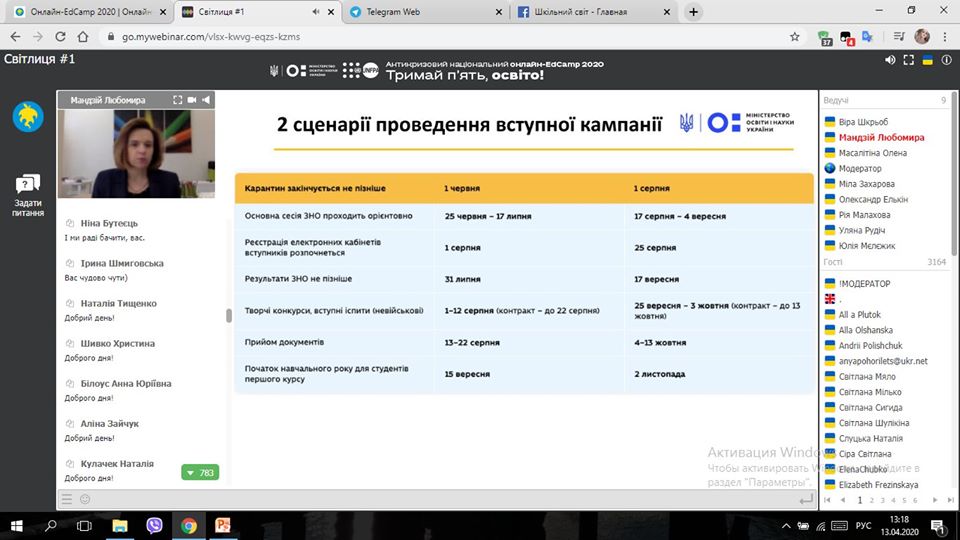Click the green 783 new messages badge
The height and width of the screenshot is (540, 960).
(200, 472)
